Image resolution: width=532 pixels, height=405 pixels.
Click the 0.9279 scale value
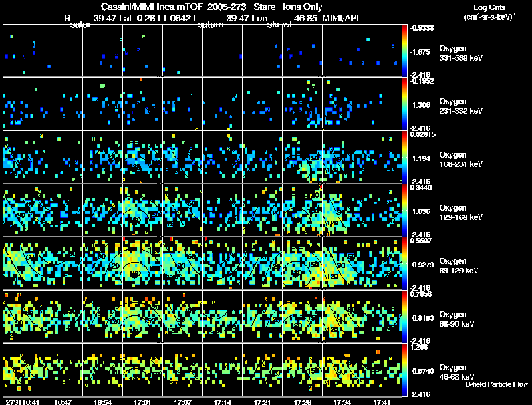pyautogui.click(x=423, y=265)
